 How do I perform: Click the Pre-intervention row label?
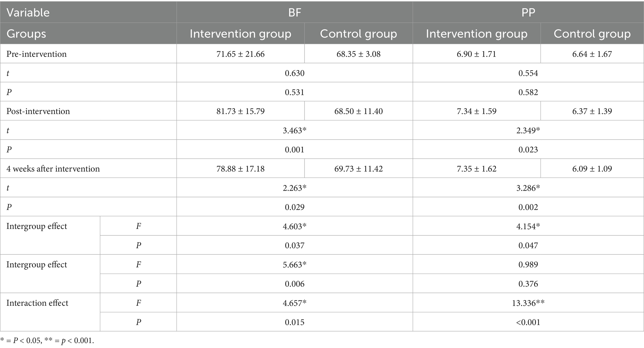point(36,54)
